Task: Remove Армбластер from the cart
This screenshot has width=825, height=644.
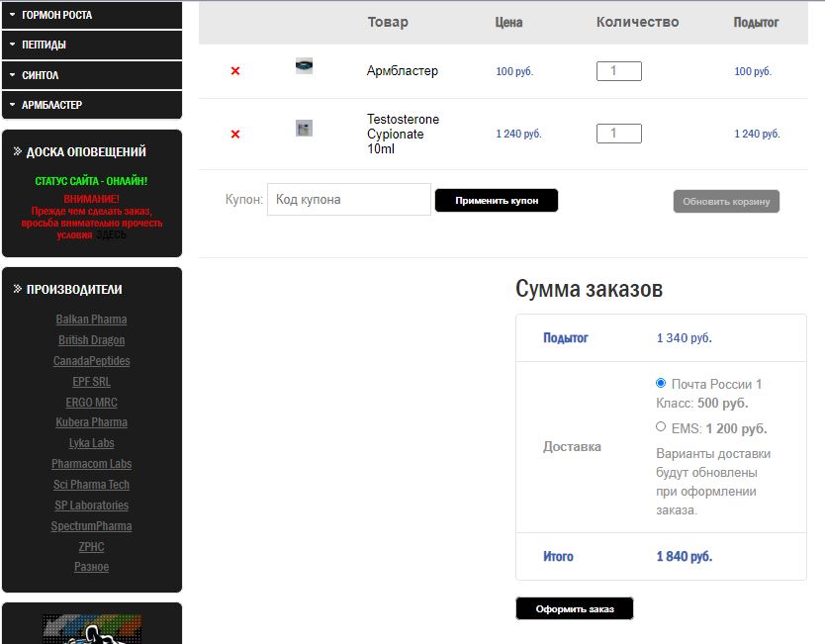Action: (235, 71)
